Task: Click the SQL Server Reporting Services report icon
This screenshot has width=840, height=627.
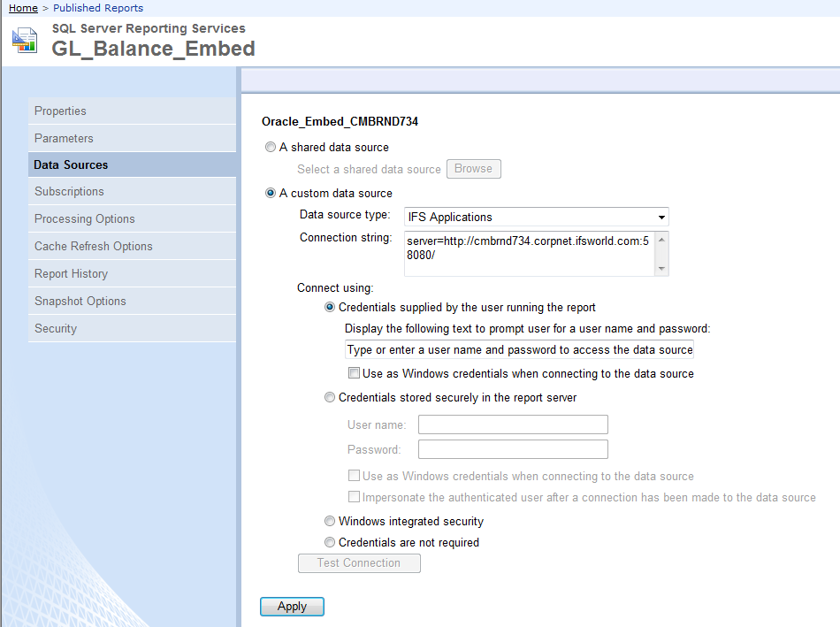Action: (x=24, y=40)
